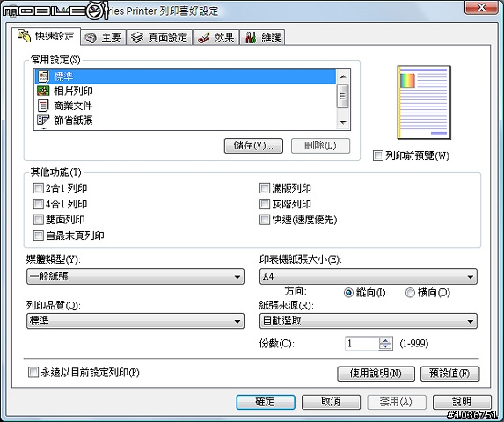
Task: Click the tools icon on 維護 tab
Action: 251,38
